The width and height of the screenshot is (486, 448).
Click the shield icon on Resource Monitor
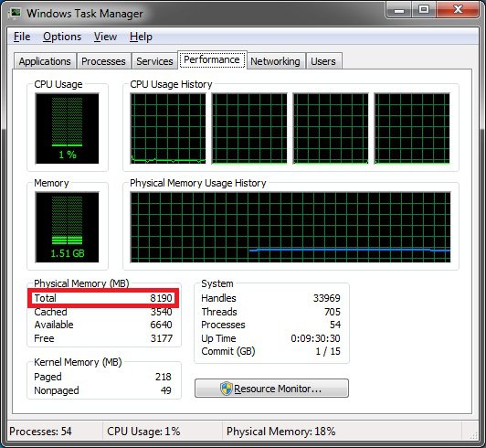(x=226, y=389)
